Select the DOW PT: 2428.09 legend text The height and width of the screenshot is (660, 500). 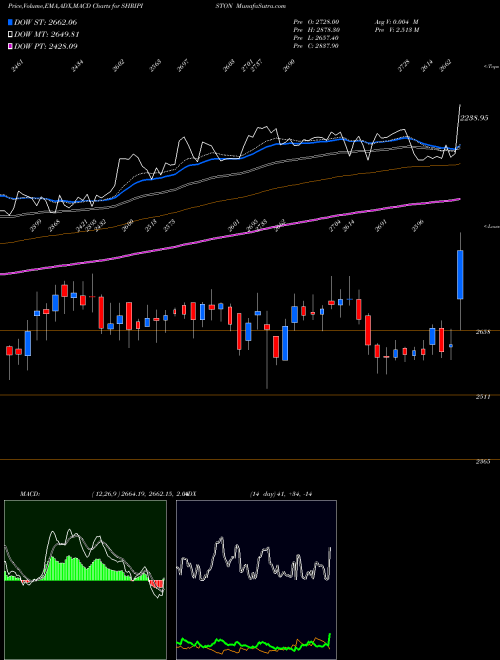point(45,46)
